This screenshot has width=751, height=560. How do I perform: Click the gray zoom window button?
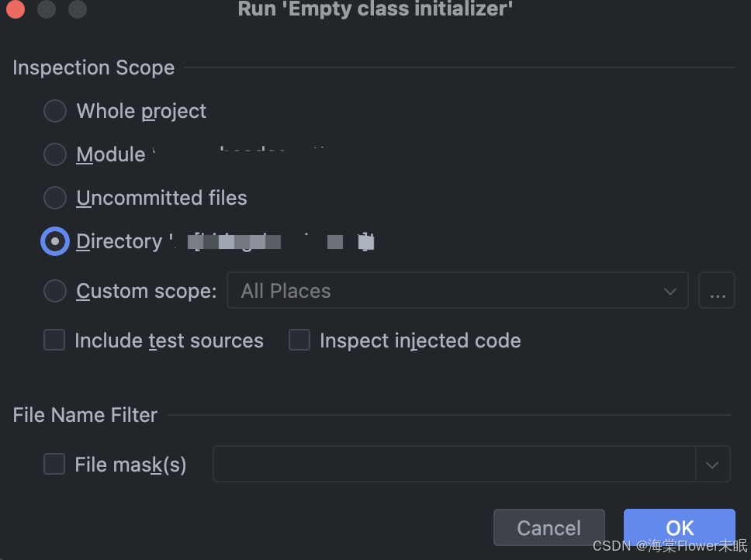(x=78, y=9)
